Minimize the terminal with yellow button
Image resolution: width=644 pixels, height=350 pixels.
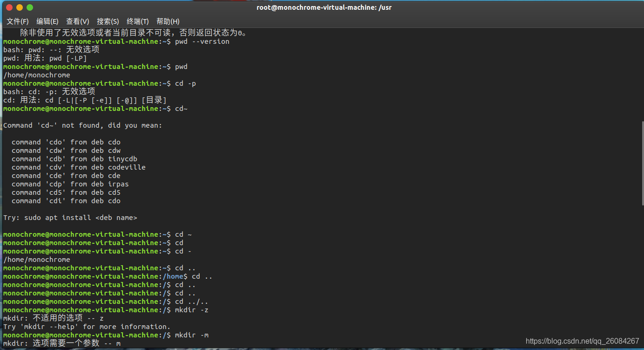click(20, 7)
